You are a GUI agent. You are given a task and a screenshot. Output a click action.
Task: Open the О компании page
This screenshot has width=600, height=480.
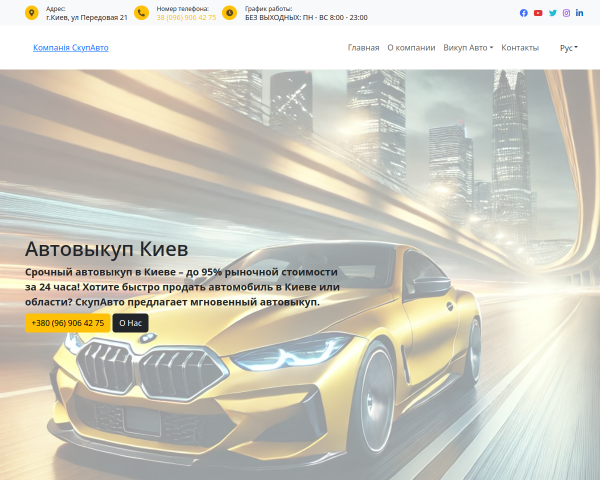pos(411,48)
